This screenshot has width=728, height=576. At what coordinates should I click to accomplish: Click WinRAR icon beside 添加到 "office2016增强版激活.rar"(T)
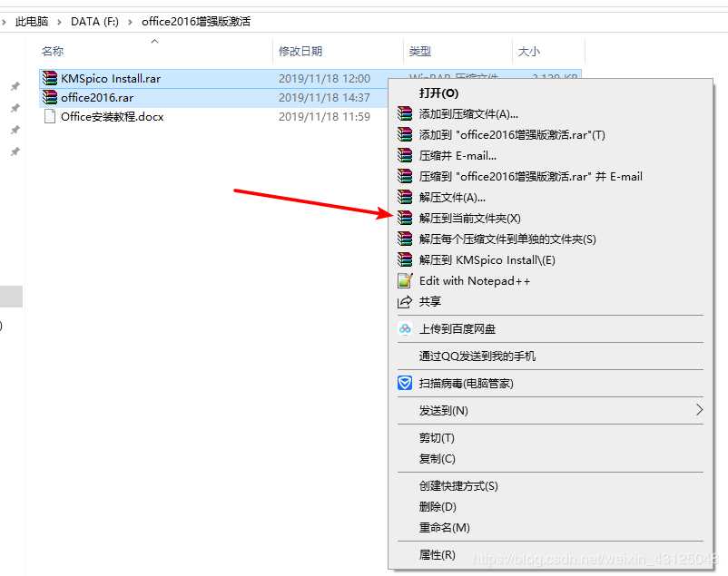pos(405,134)
